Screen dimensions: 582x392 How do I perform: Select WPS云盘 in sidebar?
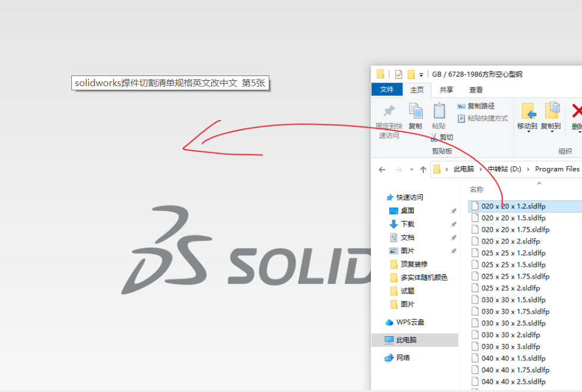pyautogui.click(x=410, y=323)
